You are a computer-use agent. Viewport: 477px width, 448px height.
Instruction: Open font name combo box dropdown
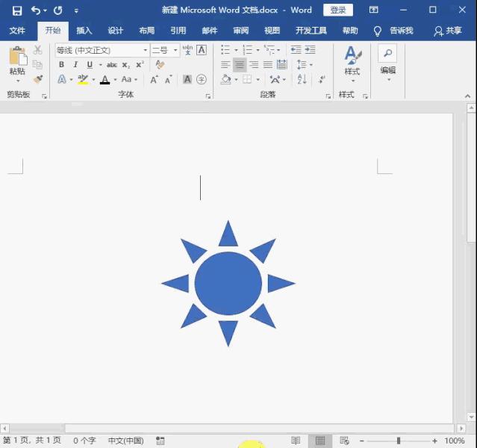click(145, 50)
